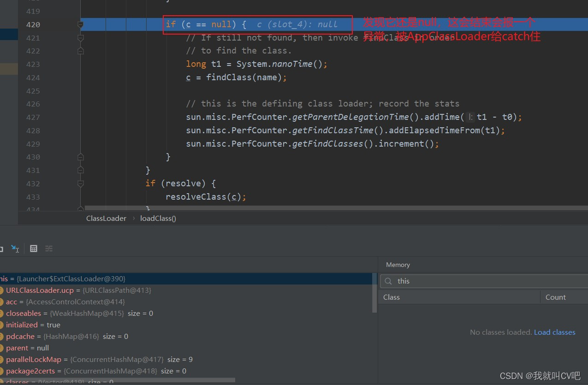Select the acc AccessControlContext@414 row

pos(186,302)
